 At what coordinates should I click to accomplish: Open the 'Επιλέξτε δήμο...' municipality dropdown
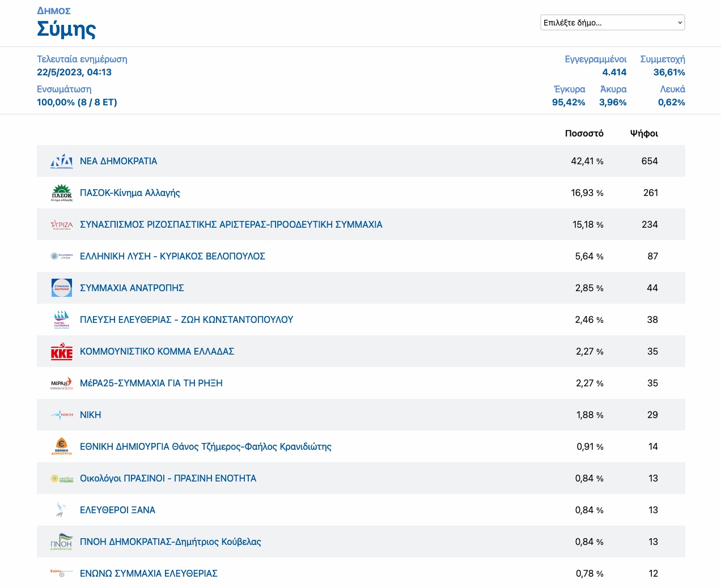[x=613, y=23]
